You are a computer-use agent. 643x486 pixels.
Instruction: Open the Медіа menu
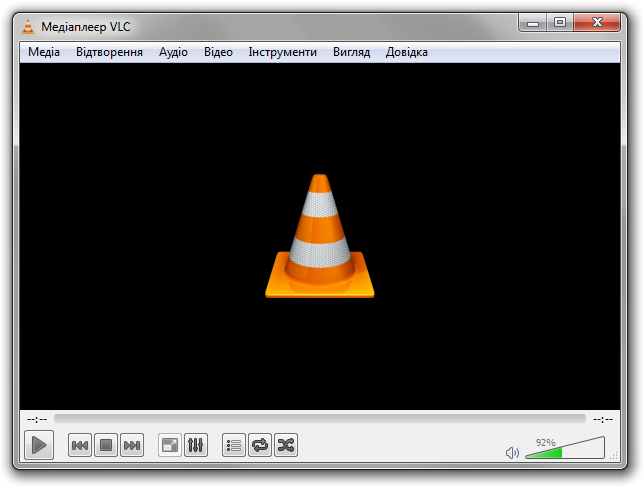click(x=44, y=52)
